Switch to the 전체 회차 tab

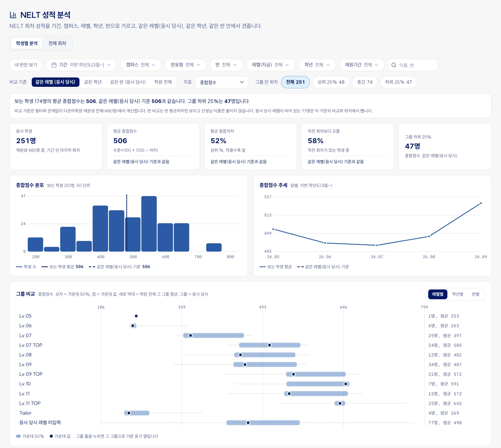57,43
